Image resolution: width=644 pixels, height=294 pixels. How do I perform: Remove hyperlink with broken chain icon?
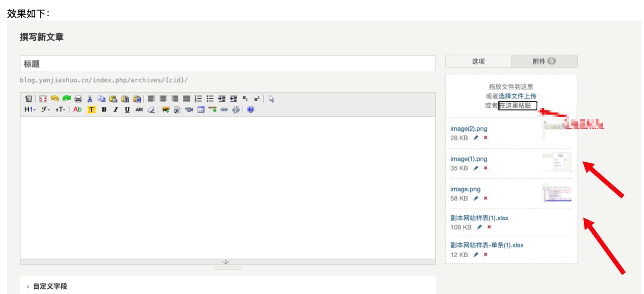[x=236, y=109]
